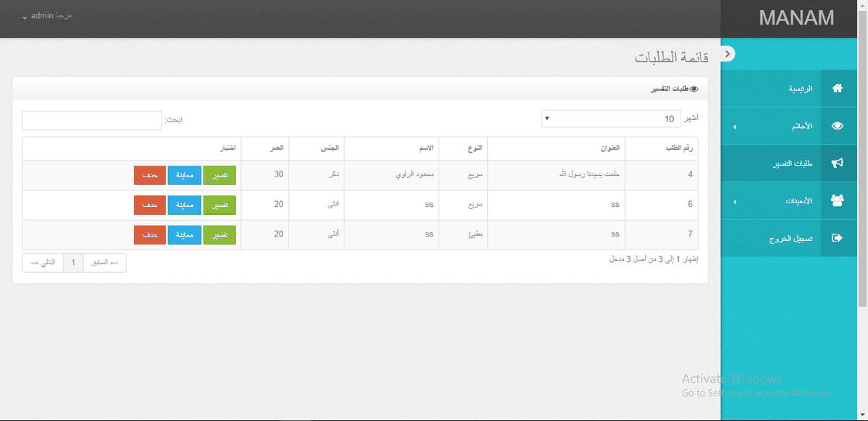Sort by الاسم column header

point(392,148)
